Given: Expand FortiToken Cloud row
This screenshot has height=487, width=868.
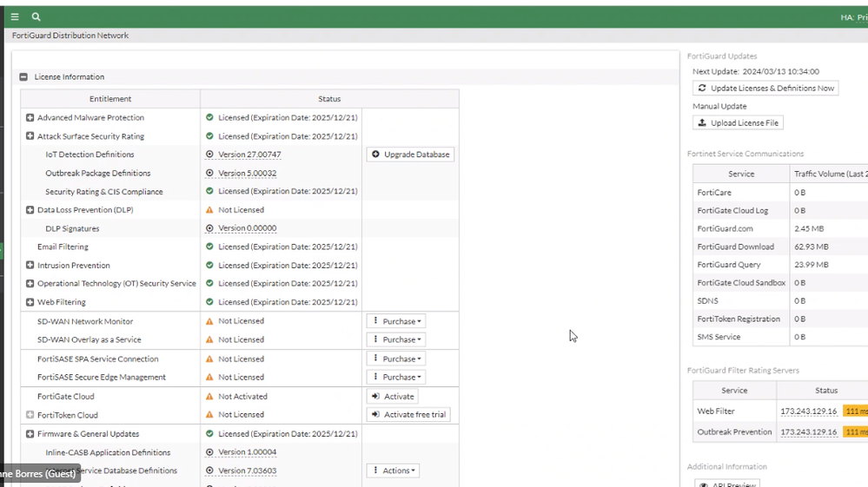Looking at the screenshot, I should pyautogui.click(x=30, y=415).
